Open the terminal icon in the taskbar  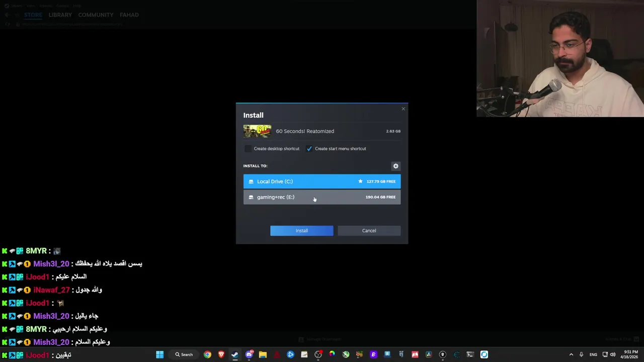470,354
